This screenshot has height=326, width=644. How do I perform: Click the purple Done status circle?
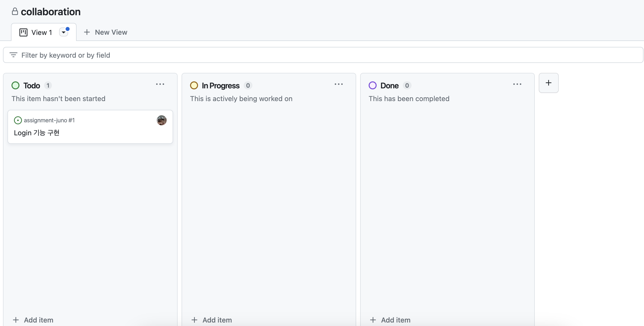[x=372, y=86]
